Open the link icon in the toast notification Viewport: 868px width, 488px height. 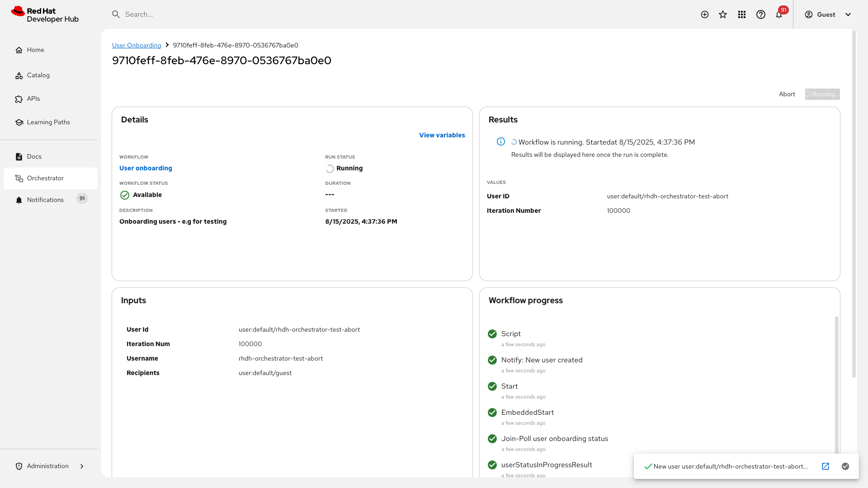point(826,466)
